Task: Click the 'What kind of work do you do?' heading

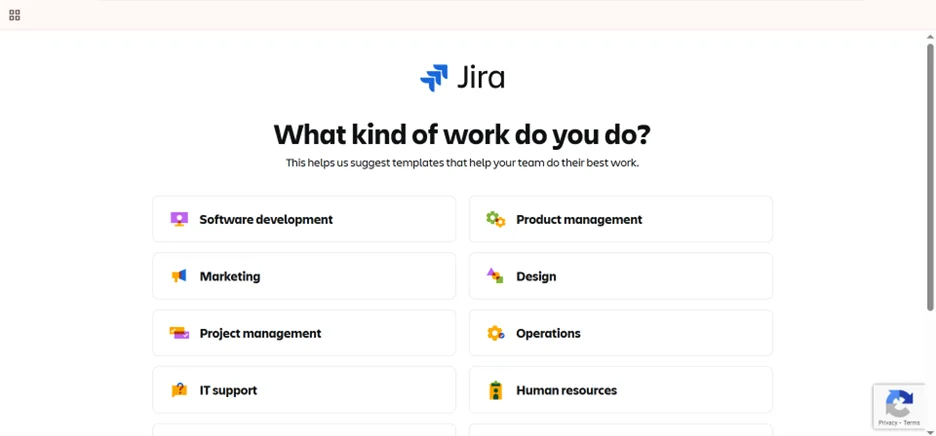Action: click(462, 135)
